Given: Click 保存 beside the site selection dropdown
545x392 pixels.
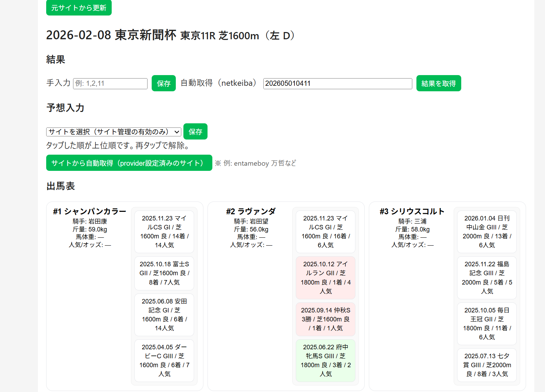Looking at the screenshot, I should [x=195, y=132].
